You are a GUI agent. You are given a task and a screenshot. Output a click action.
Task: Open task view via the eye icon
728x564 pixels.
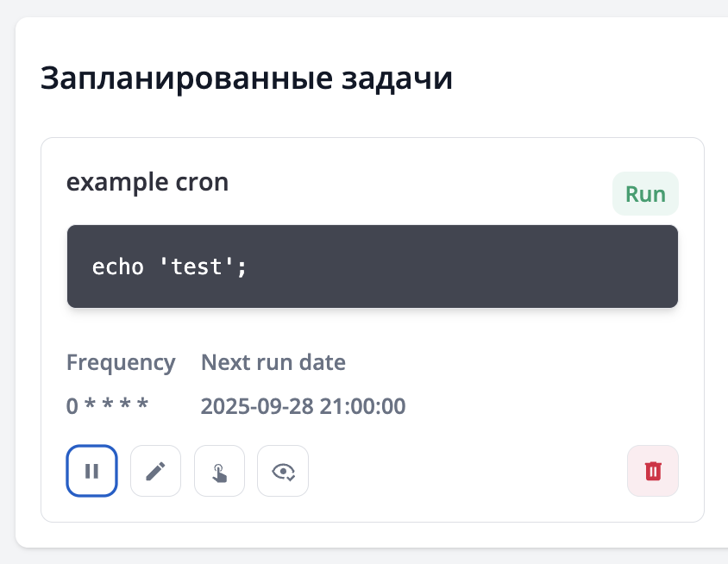283,471
